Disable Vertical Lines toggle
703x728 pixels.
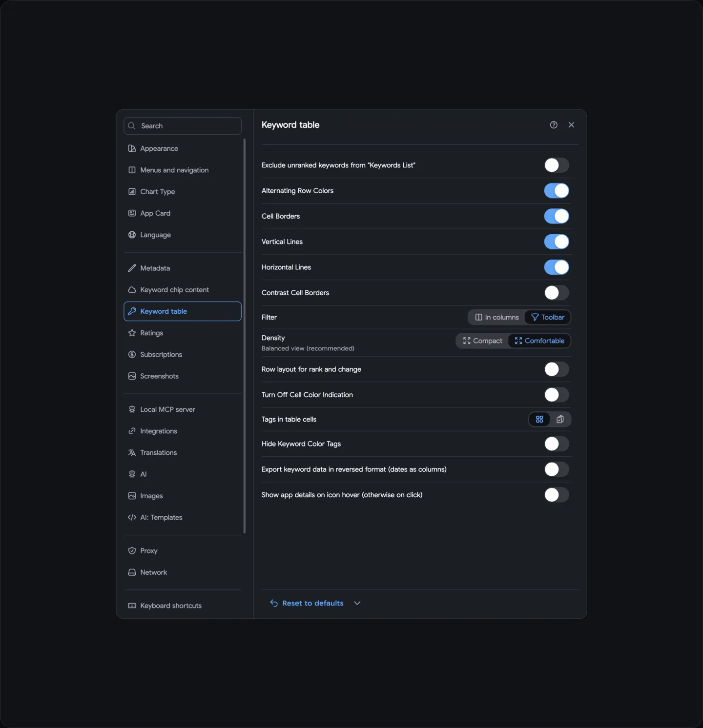point(557,242)
